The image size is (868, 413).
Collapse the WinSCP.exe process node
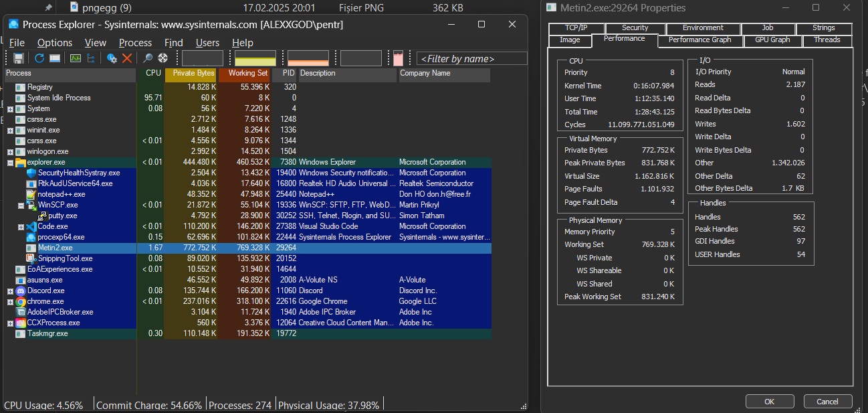[x=21, y=205]
